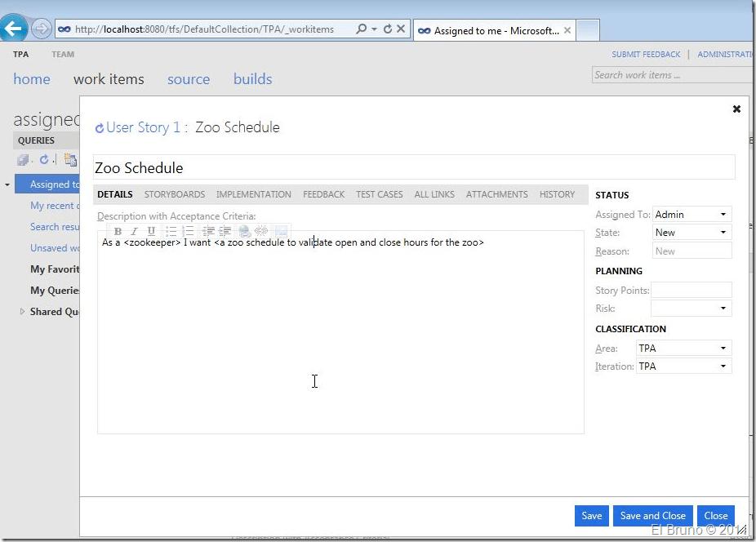Toggle bold formatting in the description toolbar
The height and width of the screenshot is (542, 756).
point(118,232)
